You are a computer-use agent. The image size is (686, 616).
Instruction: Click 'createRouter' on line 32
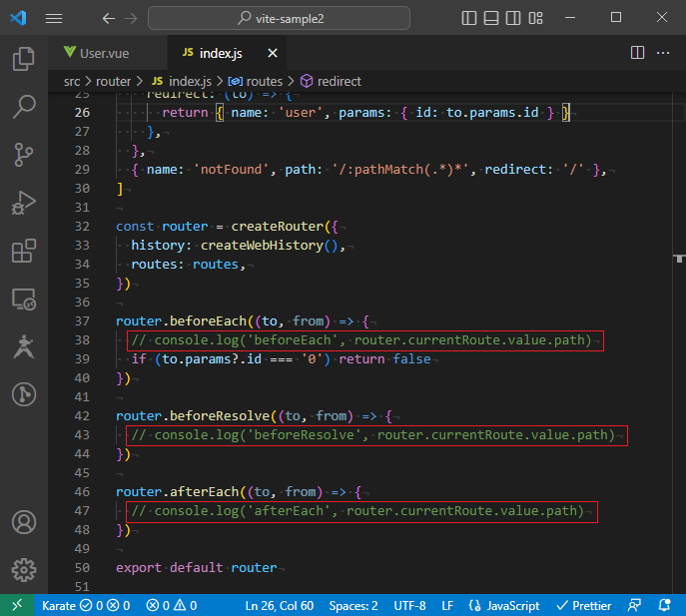coord(278,227)
